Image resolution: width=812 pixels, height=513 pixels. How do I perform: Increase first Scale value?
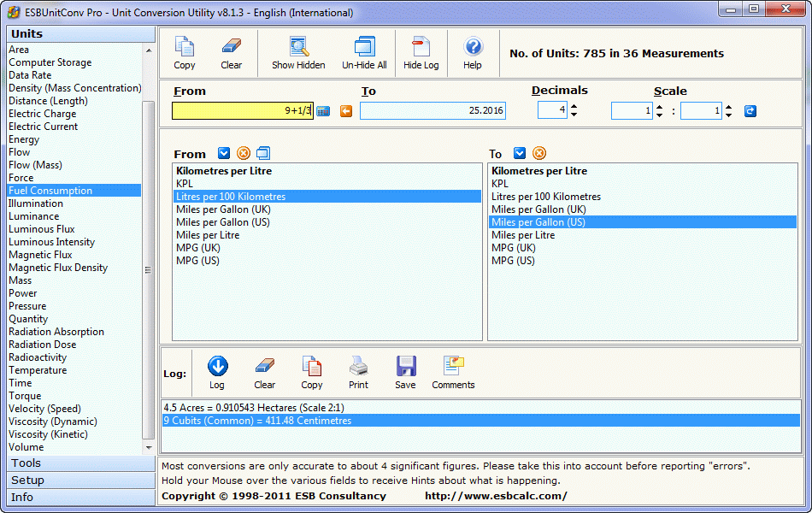(659, 107)
